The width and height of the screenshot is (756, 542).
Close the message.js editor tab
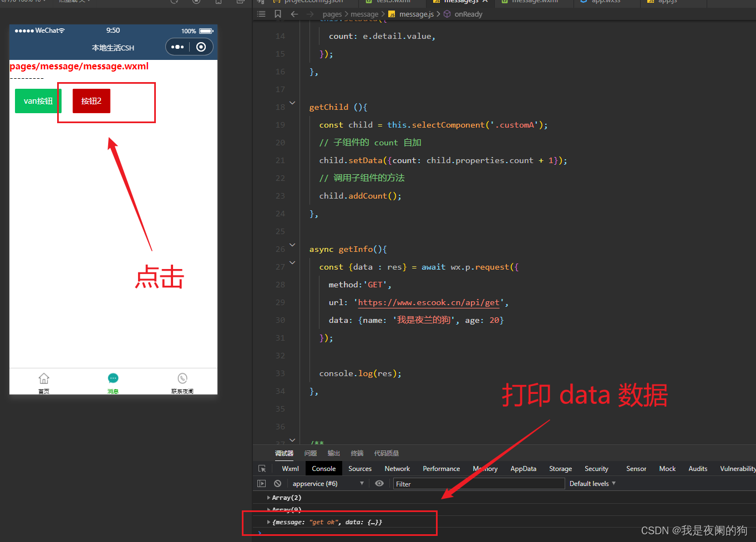485,2
